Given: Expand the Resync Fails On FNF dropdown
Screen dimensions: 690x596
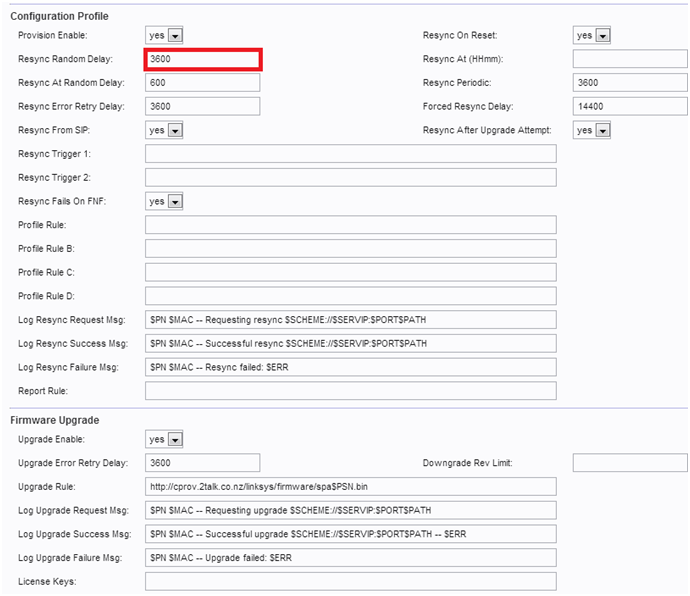Looking at the screenshot, I should [165, 201].
